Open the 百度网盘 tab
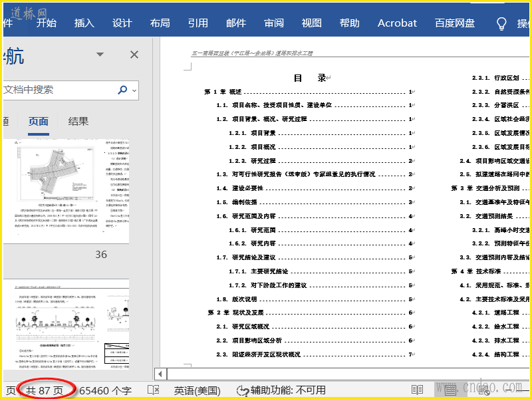 coord(455,23)
